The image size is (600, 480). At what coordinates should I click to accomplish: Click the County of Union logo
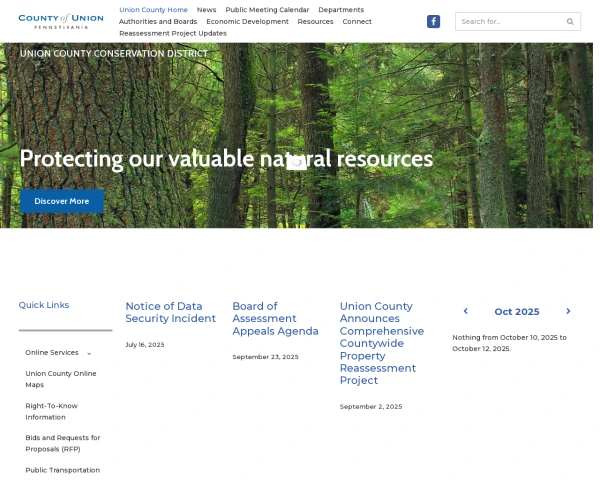[x=60, y=21]
